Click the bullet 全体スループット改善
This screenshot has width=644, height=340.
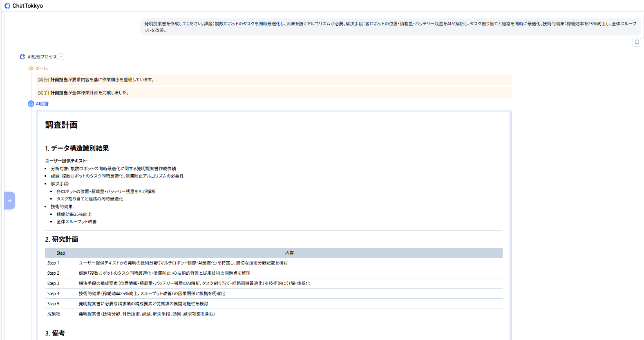tap(76, 222)
